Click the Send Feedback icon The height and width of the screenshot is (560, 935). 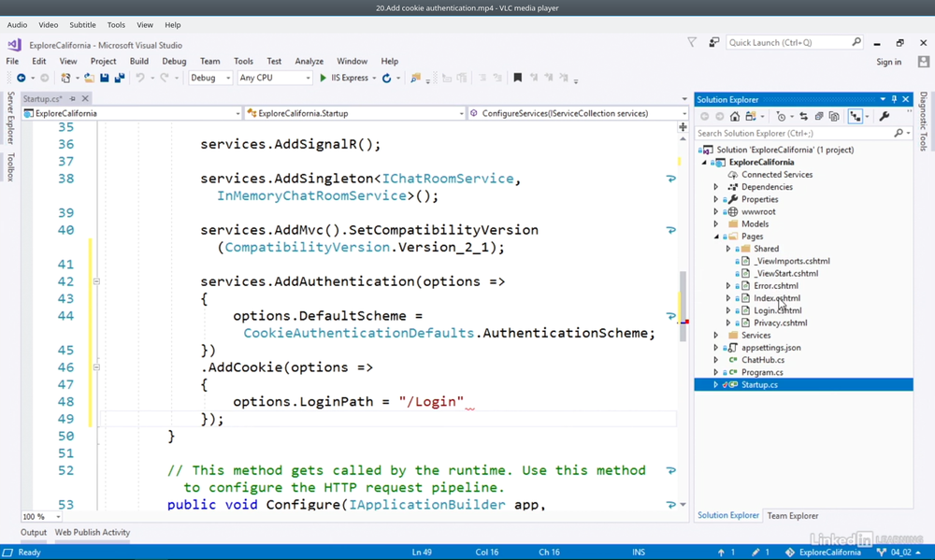[713, 42]
